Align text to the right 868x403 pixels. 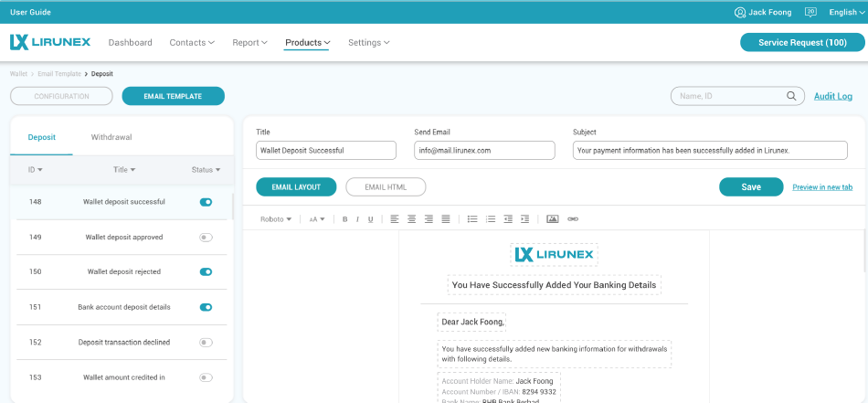tap(429, 219)
